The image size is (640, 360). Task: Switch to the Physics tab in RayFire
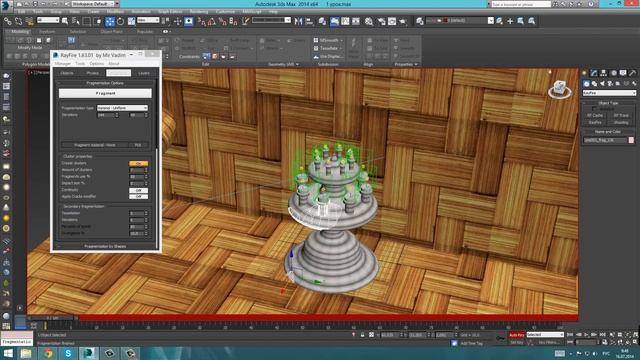[93, 73]
